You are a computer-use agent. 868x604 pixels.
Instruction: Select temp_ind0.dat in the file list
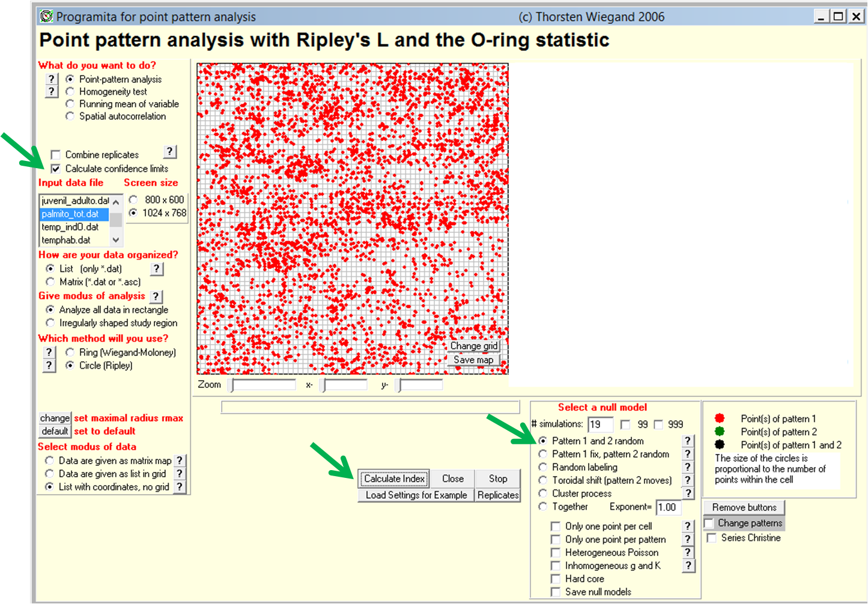[x=70, y=227]
